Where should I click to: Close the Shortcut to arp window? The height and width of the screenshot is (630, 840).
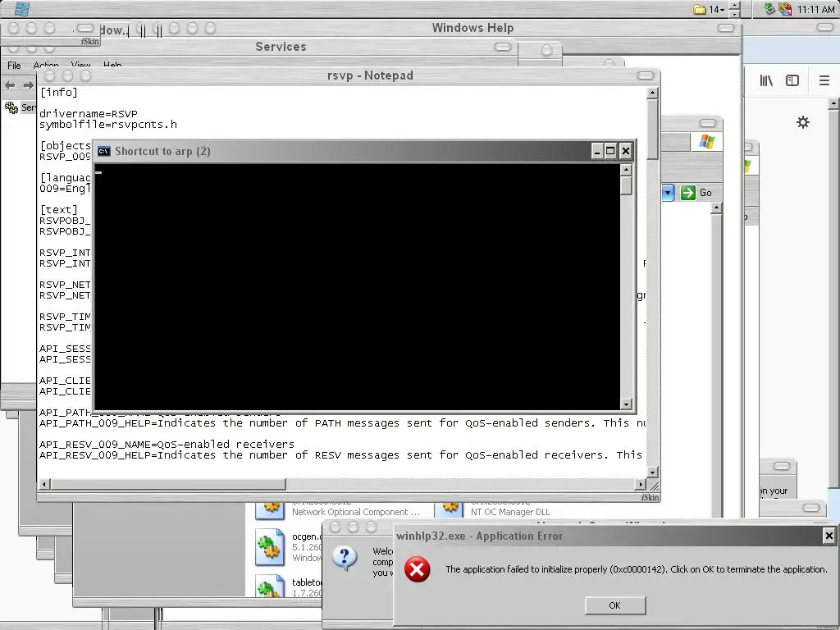tap(625, 151)
